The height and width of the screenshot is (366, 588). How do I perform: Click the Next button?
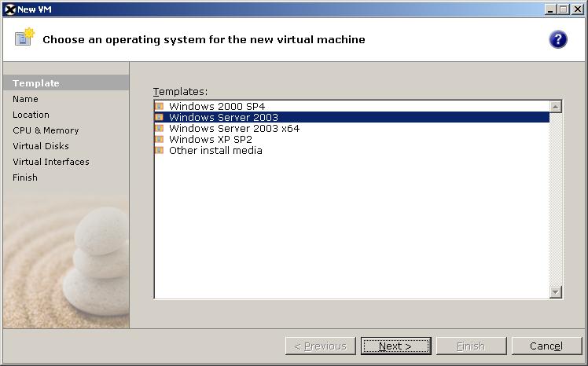(395, 346)
